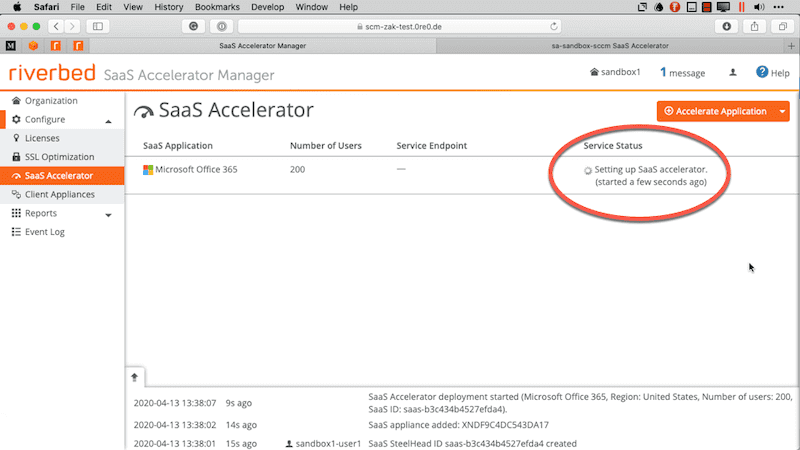Open the Develop menu
Screen dimensions: 800x450
tap(267, 7)
